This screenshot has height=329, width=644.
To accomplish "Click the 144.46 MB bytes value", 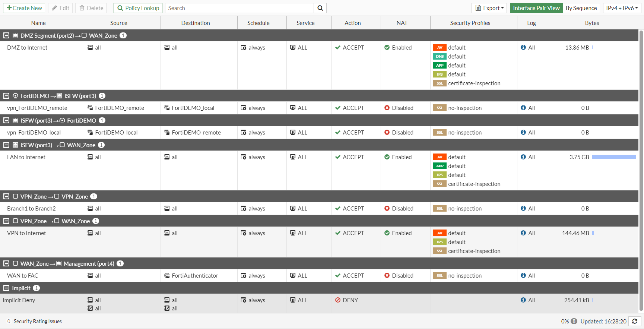I will coord(575,233).
